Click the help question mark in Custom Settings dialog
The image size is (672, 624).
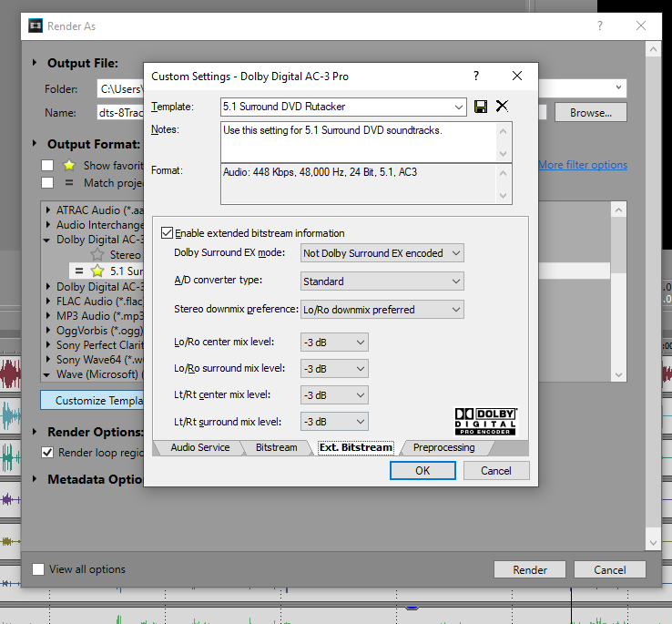point(475,76)
